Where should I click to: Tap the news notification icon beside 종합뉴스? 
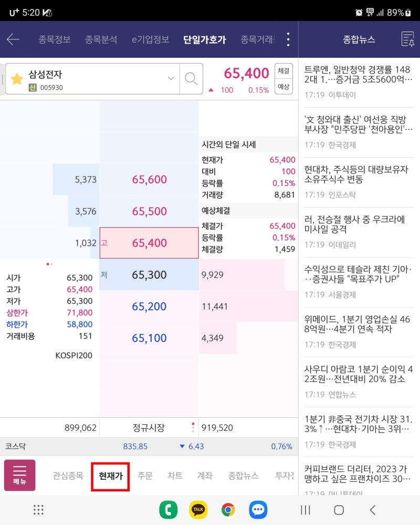click(408, 39)
